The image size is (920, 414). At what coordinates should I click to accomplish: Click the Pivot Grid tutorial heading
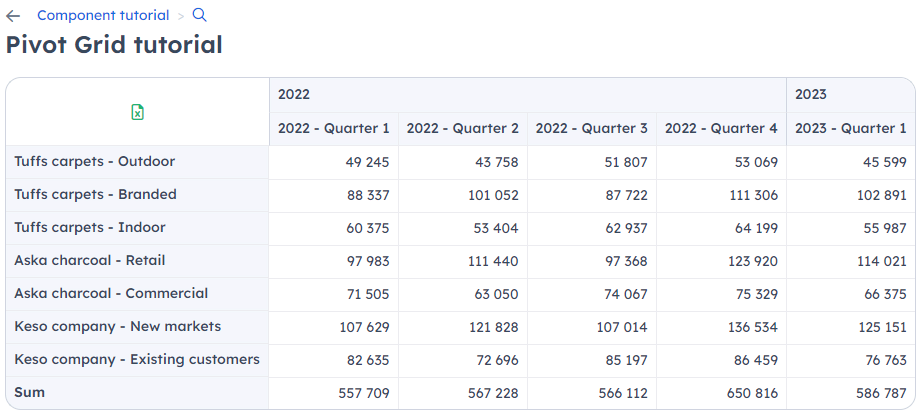point(114,45)
